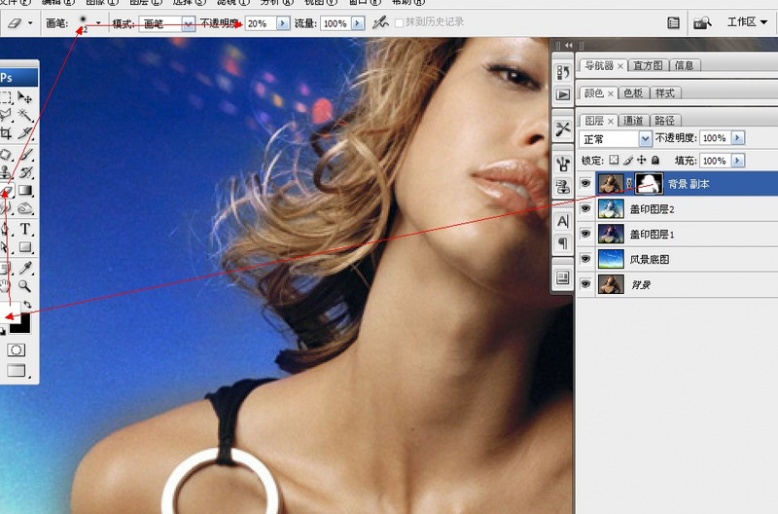
Task: Click the eraser opacity 20% field
Action: click(x=261, y=23)
